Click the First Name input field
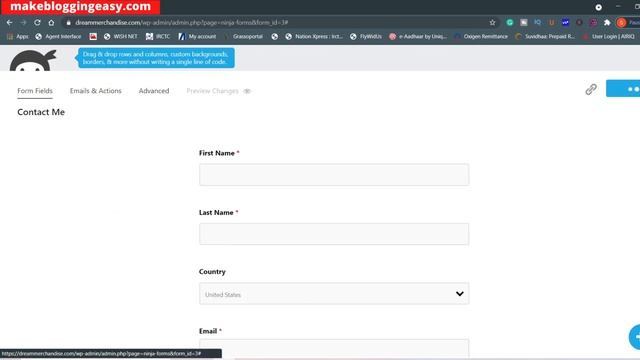This screenshot has height=360, width=640. (x=334, y=175)
